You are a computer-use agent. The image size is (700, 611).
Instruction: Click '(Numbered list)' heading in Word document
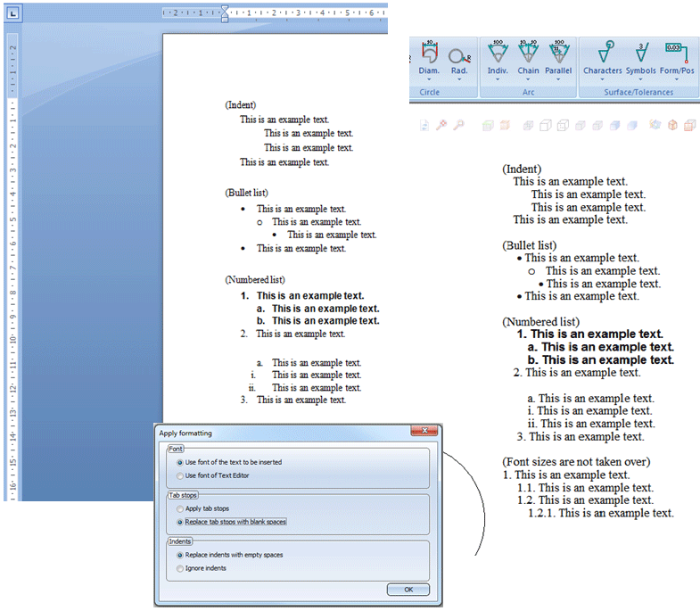point(255,279)
